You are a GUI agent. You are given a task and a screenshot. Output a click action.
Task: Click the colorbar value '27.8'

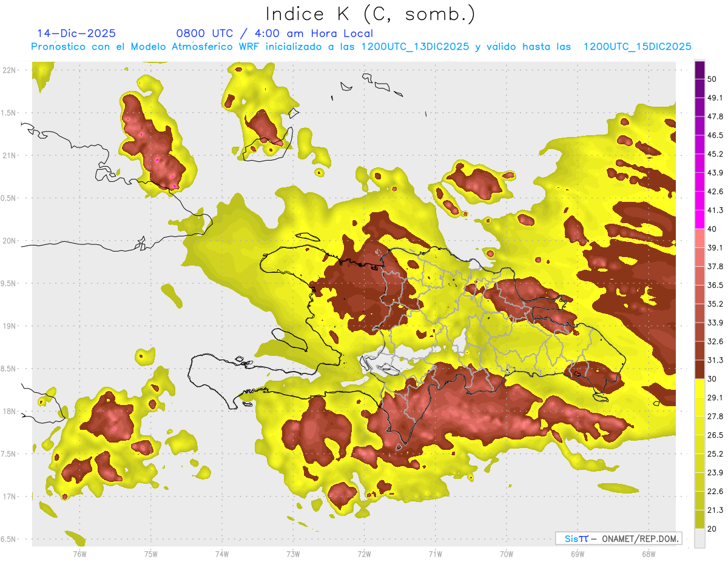point(715,416)
